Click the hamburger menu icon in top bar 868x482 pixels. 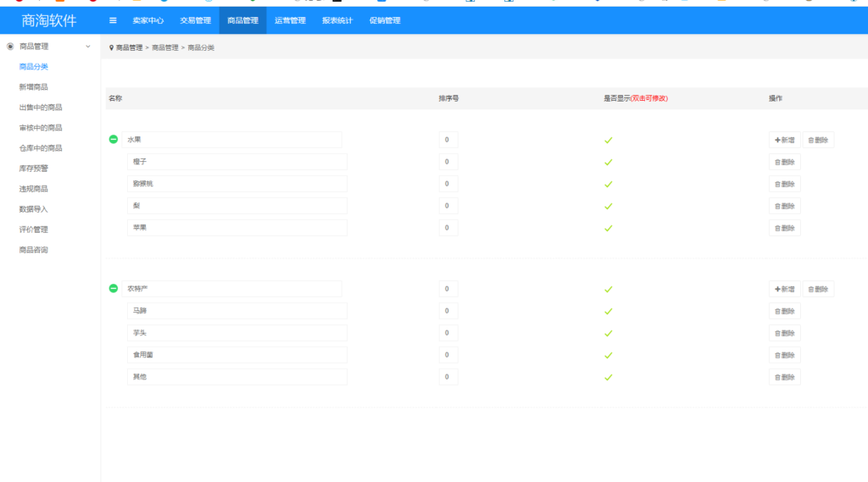113,20
